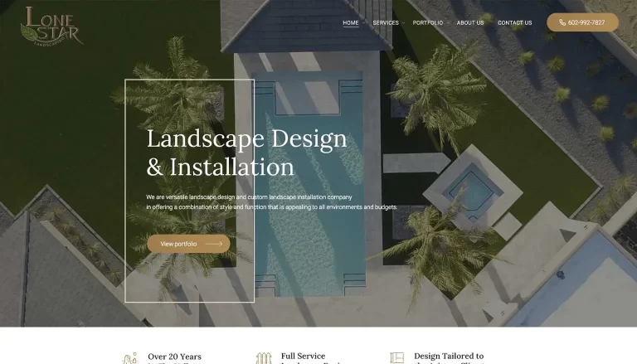Click the Over 20 Years feature title

[x=174, y=357]
